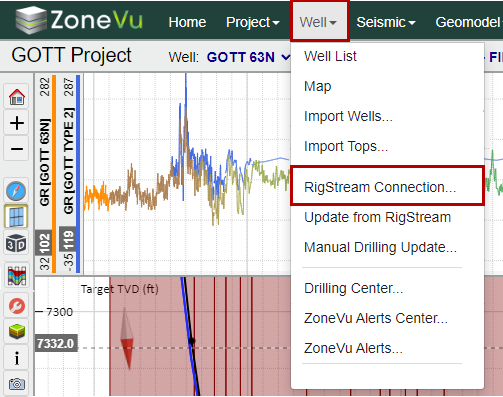Click the red diamond target marker
Viewport: 503px width, 397px height.
click(x=127, y=339)
